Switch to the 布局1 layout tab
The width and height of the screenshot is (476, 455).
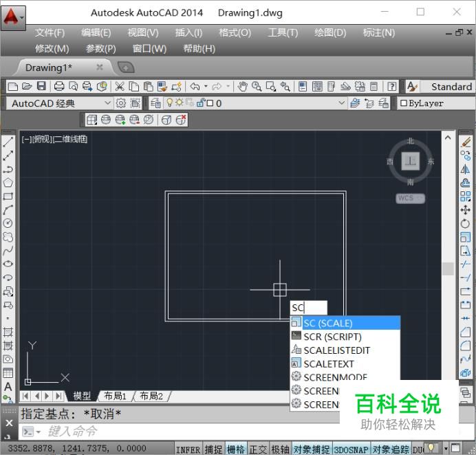pos(115,396)
